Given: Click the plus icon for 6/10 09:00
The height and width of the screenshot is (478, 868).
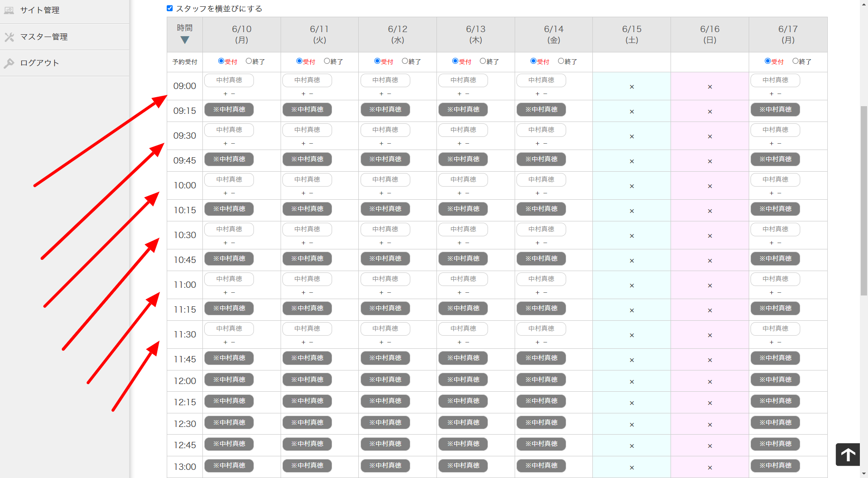Looking at the screenshot, I should click(x=225, y=94).
